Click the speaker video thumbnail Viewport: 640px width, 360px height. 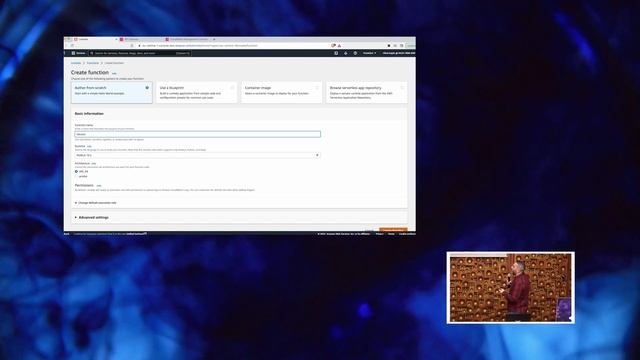(x=511, y=288)
